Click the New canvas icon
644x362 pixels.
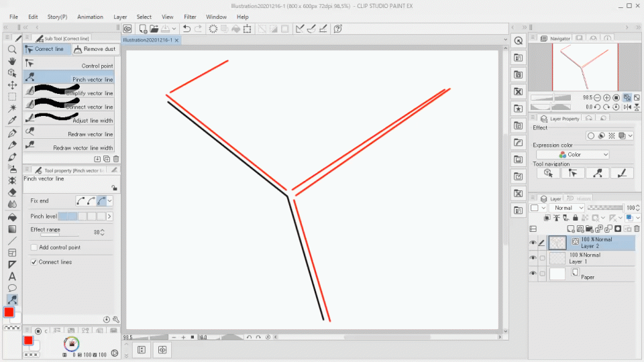142,29
